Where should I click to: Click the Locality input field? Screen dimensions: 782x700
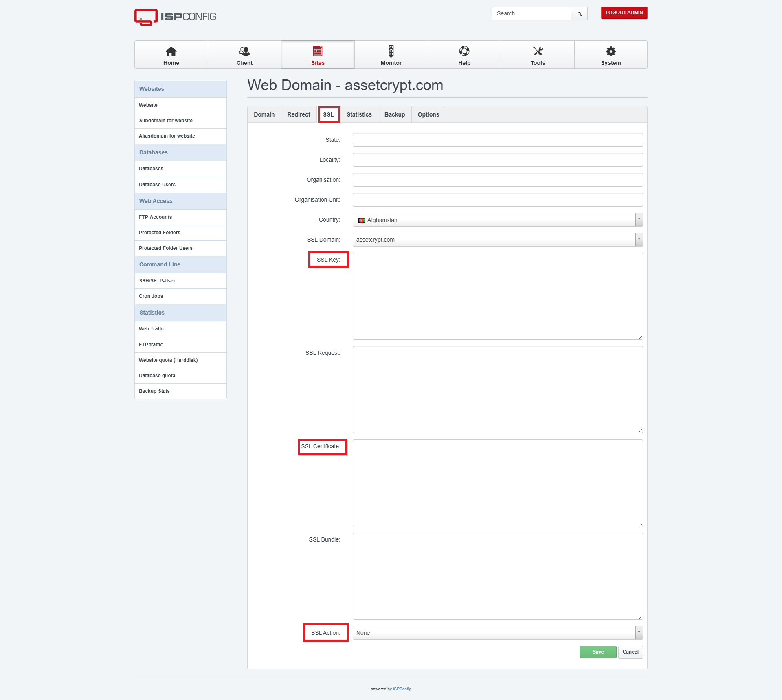[x=498, y=160]
